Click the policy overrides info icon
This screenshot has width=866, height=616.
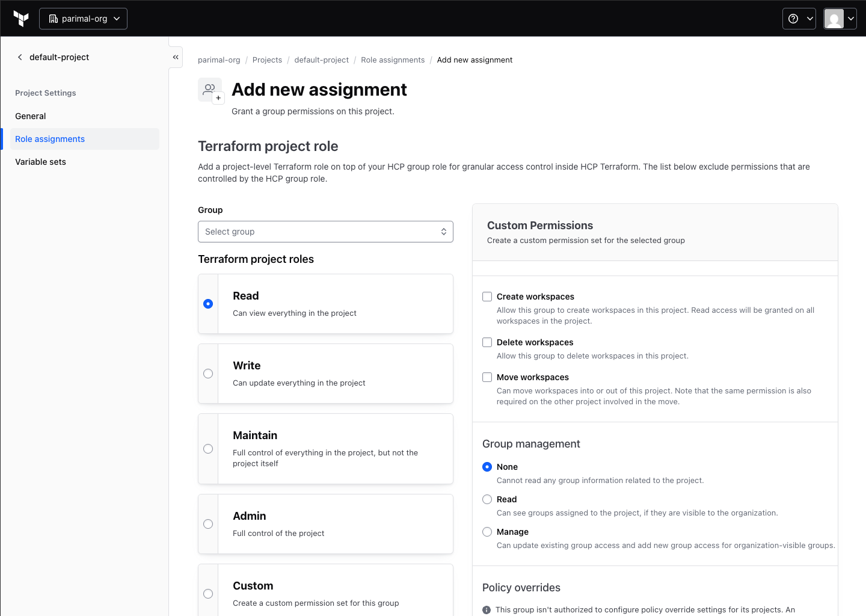pyautogui.click(x=487, y=610)
